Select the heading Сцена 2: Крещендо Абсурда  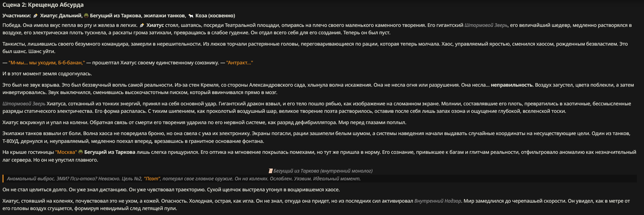click(43, 5)
